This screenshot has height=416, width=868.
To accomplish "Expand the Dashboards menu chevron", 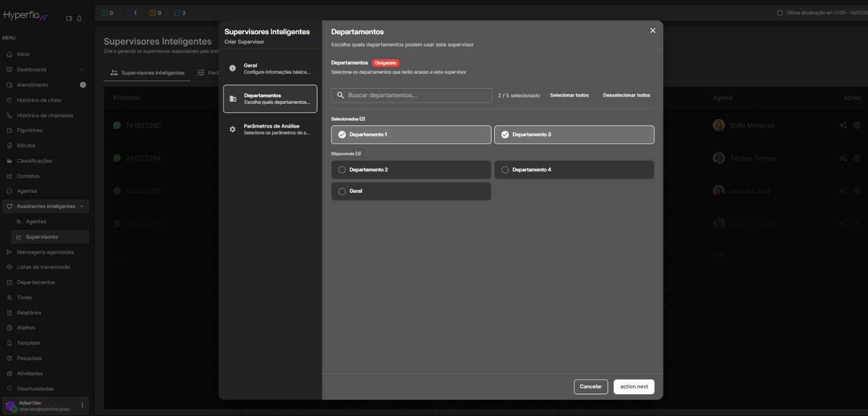I will coord(81,70).
